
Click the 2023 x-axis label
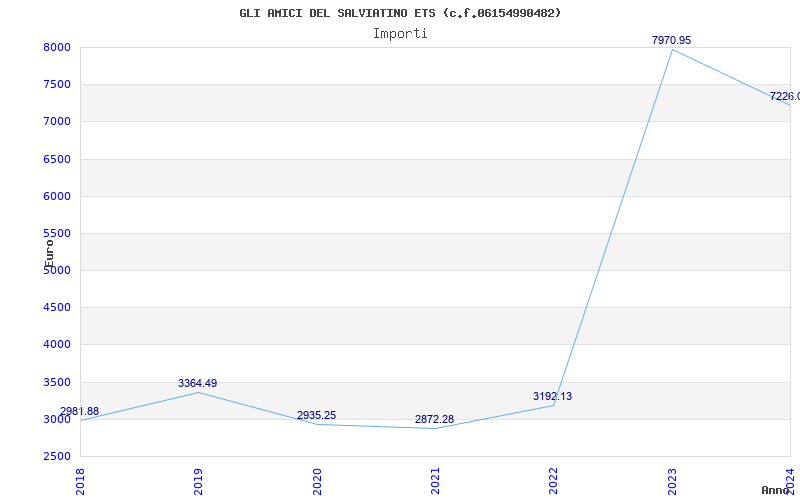coord(672,482)
